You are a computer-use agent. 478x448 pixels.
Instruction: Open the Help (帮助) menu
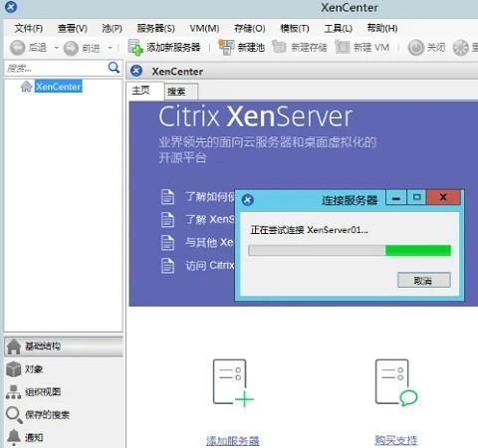click(382, 29)
